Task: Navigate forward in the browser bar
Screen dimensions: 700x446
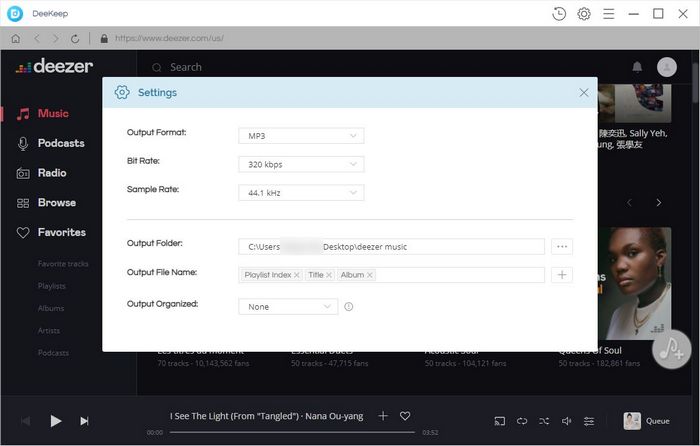Action: [x=55, y=38]
